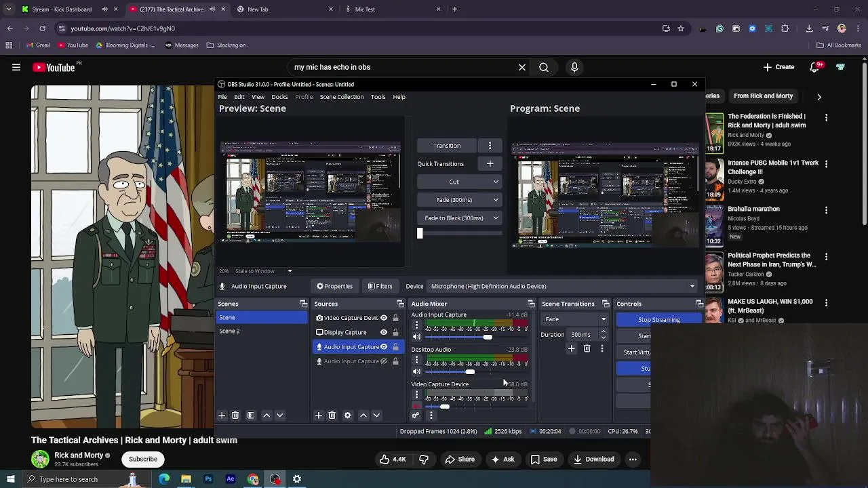Open the Device microphone selection dropdown

pyautogui.click(x=563, y=286)
